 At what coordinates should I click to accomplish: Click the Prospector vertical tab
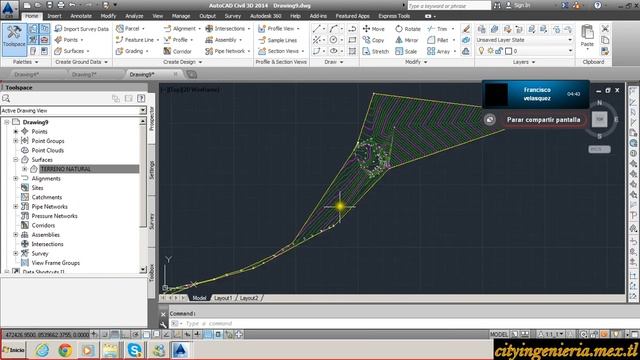(x=151, y=119)
